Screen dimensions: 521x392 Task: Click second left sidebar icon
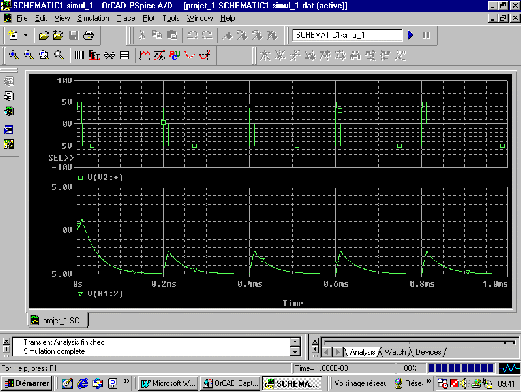(9, 96)
